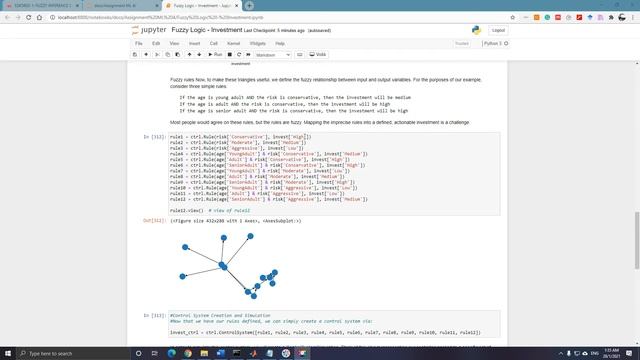Open the cell type dropdown showing Markdown

273,55
